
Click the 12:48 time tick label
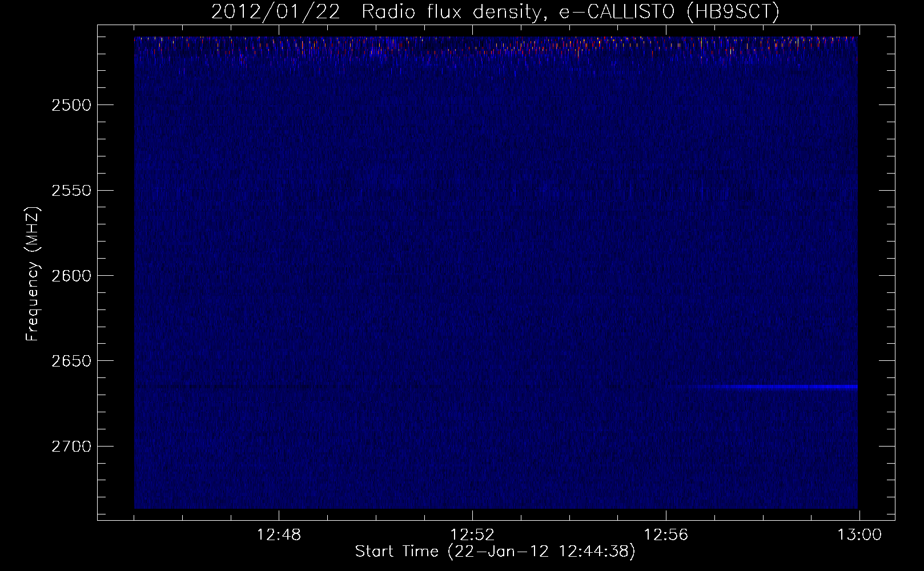point(279,535)
